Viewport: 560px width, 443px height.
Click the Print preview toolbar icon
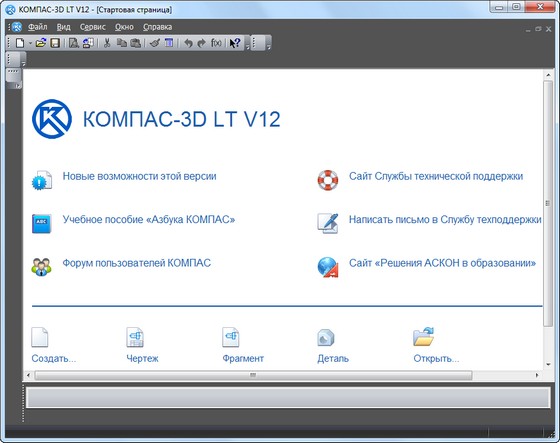point(74,43)
